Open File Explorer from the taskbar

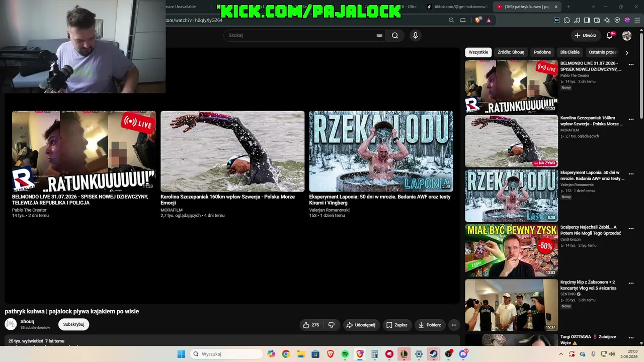[x=301, y=354]
